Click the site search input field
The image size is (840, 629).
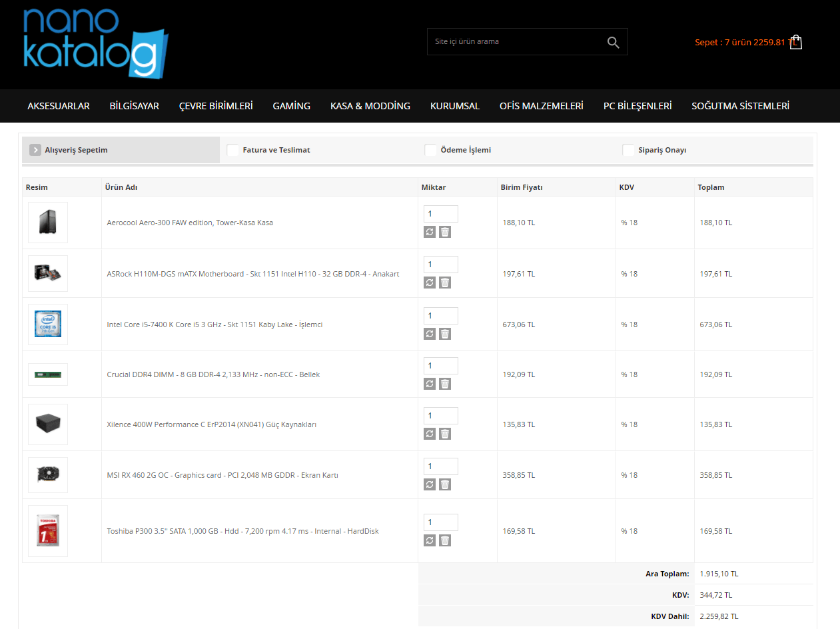516,41
